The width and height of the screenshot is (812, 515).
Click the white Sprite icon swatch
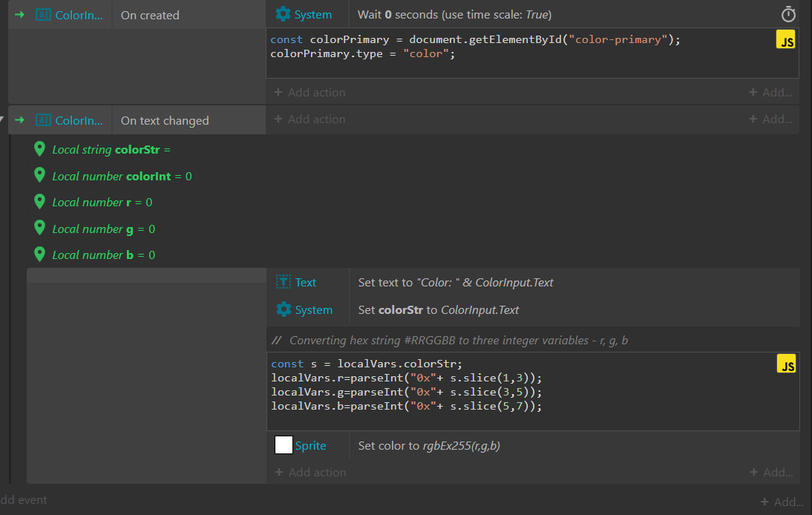click(x=284, y=445)
